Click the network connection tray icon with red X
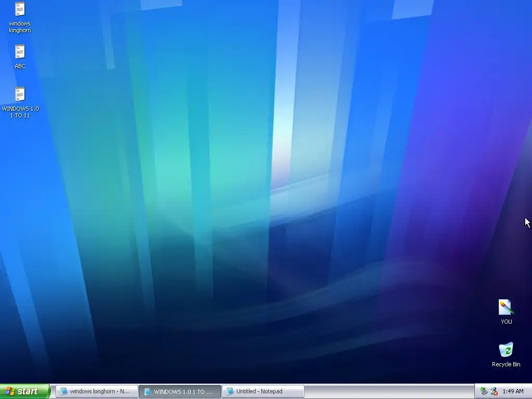The image size is (532, 399). pyautogui.click(x=494, y=391)
